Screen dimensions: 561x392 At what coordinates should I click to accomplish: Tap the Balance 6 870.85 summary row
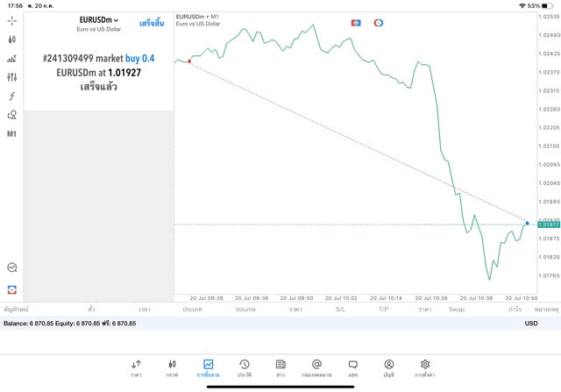tap(280, 324)
